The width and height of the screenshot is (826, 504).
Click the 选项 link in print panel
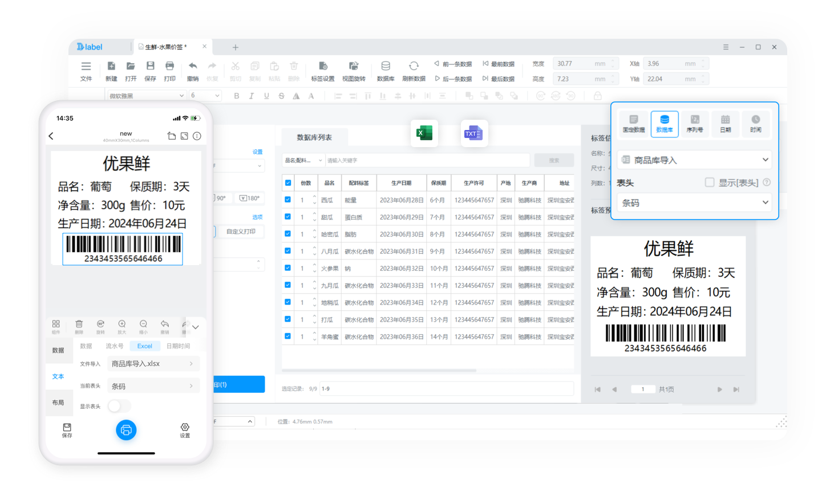click(258, 217)
